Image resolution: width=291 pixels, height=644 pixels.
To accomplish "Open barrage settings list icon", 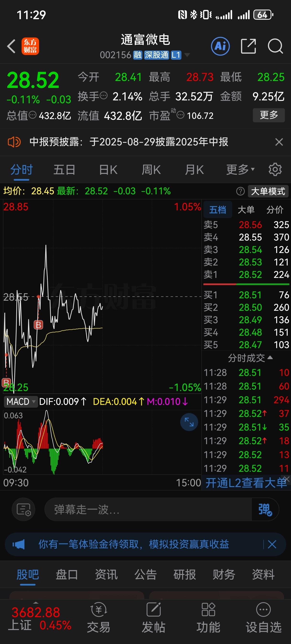I will pos(24,509).
